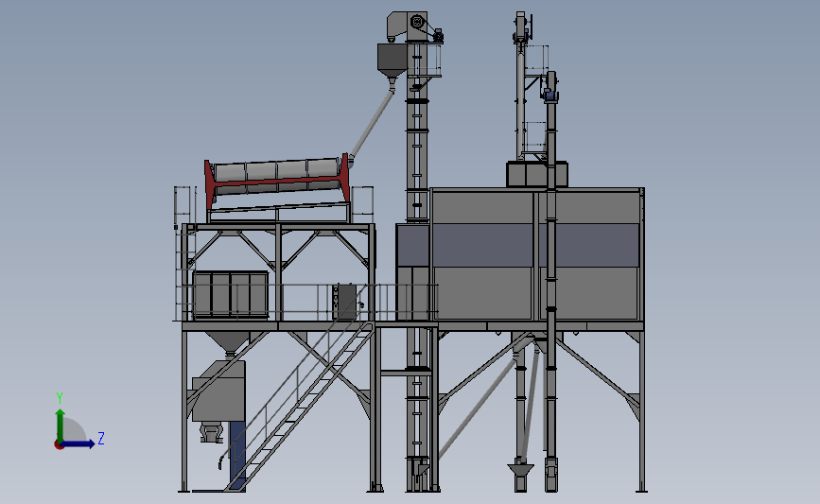Select the staircase leading to the platform
This screenshot has width=820, height=504.
[x=301, y=407]
